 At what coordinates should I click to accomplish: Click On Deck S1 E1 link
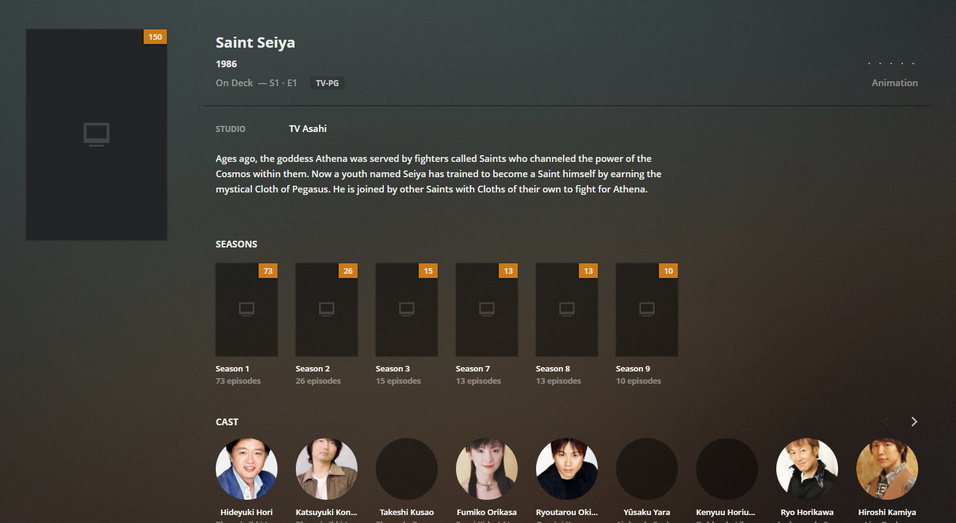click(256, 83)
